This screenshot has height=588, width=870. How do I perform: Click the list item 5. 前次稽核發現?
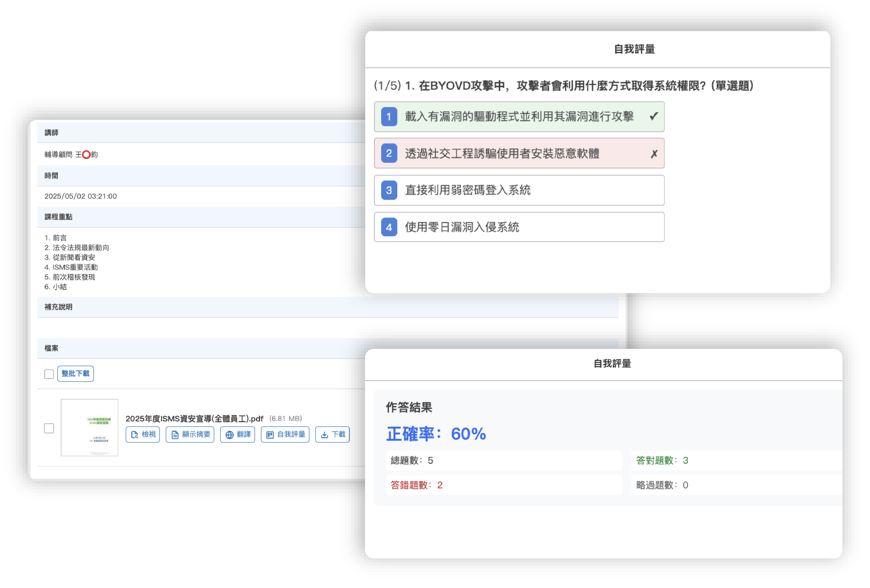(x=70, y=277)
